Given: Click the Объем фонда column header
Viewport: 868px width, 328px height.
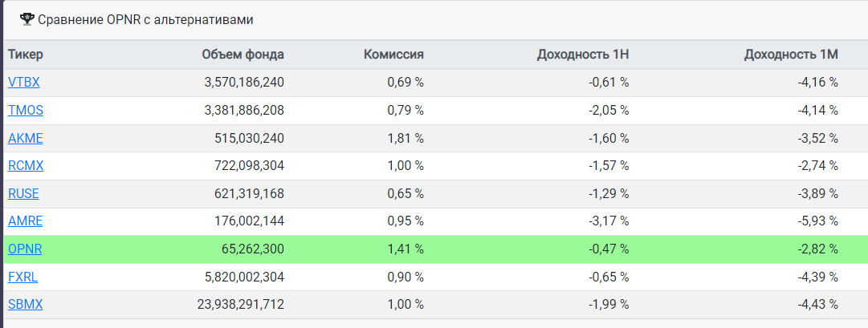Looking at the screenshot, I should tap(243, 55).
